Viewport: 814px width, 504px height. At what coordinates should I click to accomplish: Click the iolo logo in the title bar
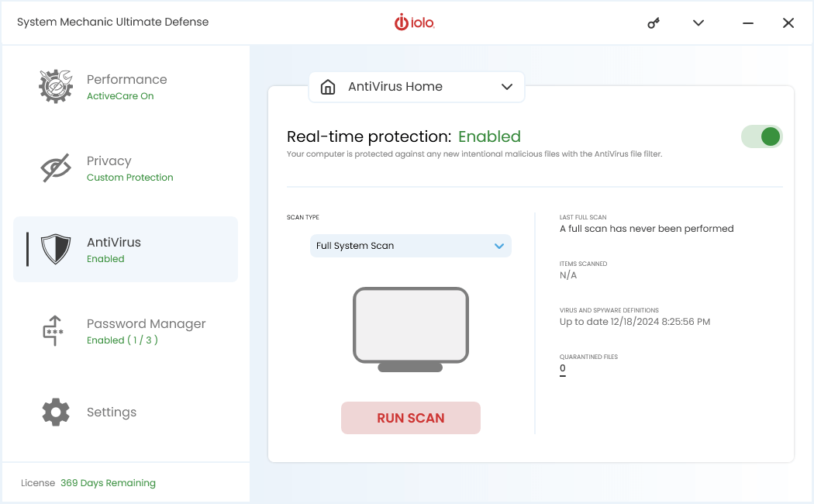(x=414, y=22)
